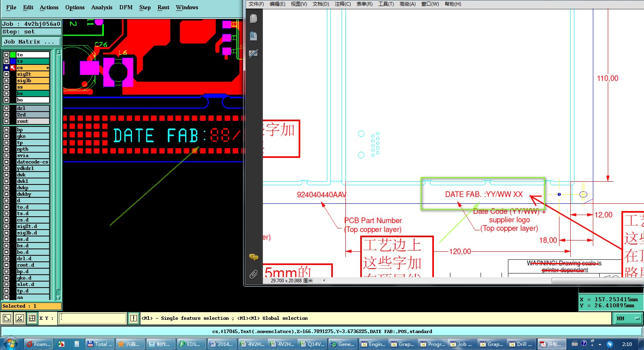Viewport: 644px width, 350px height.
Task: Show hidden tray icons arrow
Action: coord(600,344)
